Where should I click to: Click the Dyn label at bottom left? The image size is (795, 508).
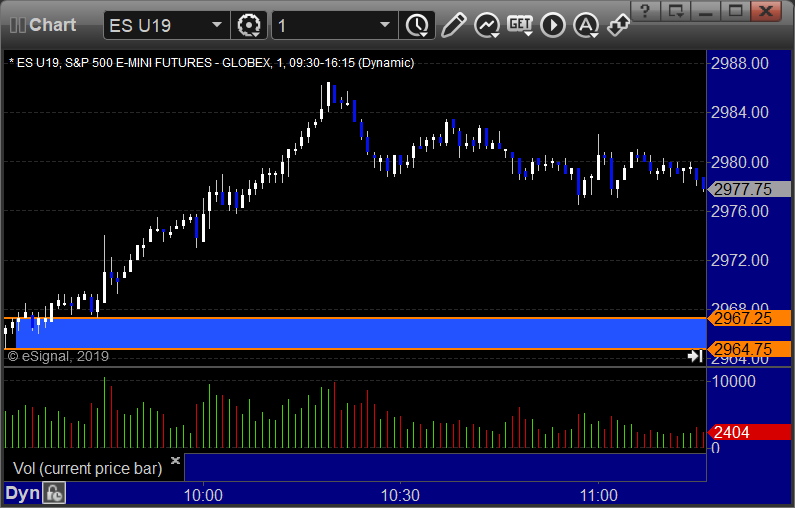coord(22,493)
